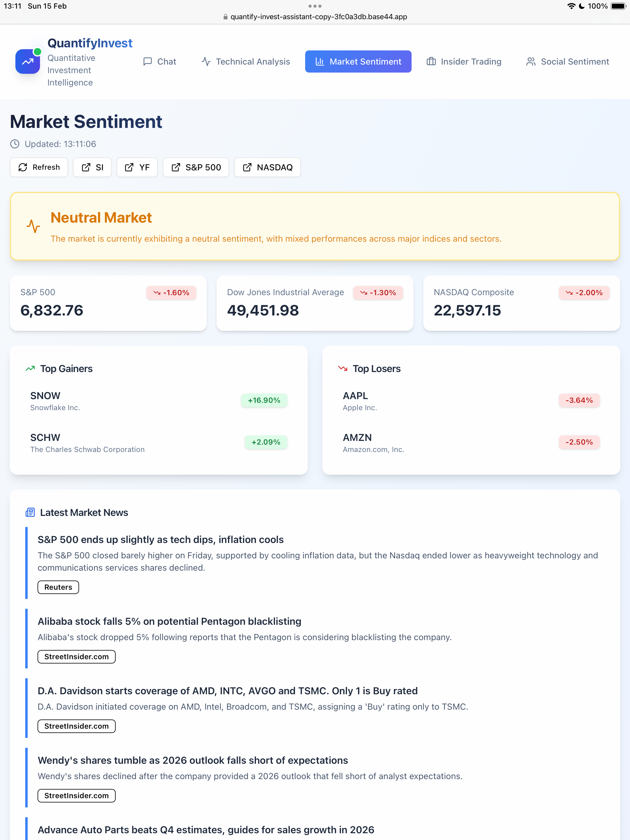Screen dimensions: 630x840
Task: Tap the Do Not Disturb moon icon
Action: (x=582, y=6)
